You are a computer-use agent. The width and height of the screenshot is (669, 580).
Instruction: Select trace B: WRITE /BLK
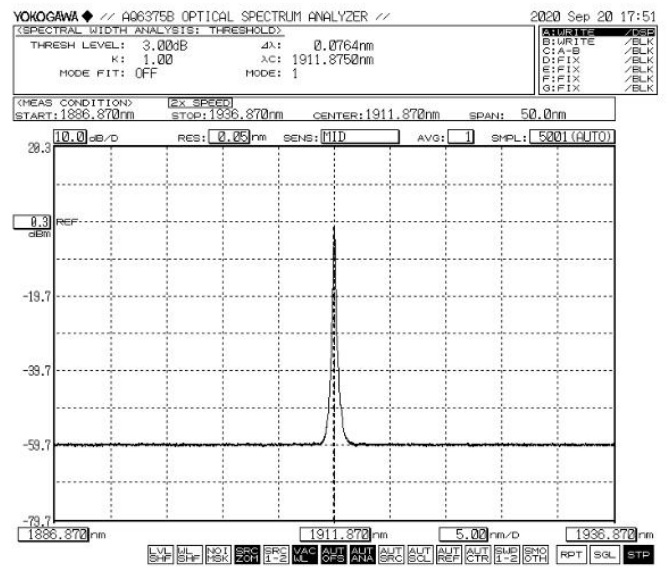(598, 42)
